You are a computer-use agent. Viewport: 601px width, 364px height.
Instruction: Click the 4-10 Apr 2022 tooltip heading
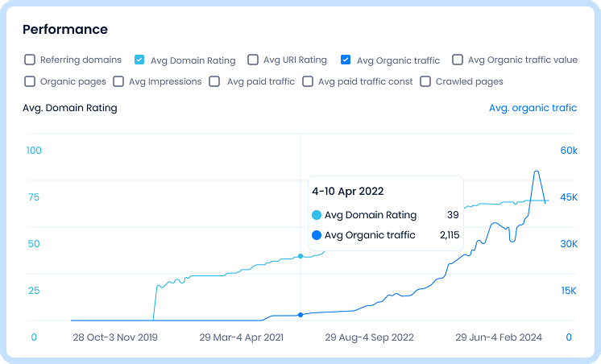coord(348,192)
